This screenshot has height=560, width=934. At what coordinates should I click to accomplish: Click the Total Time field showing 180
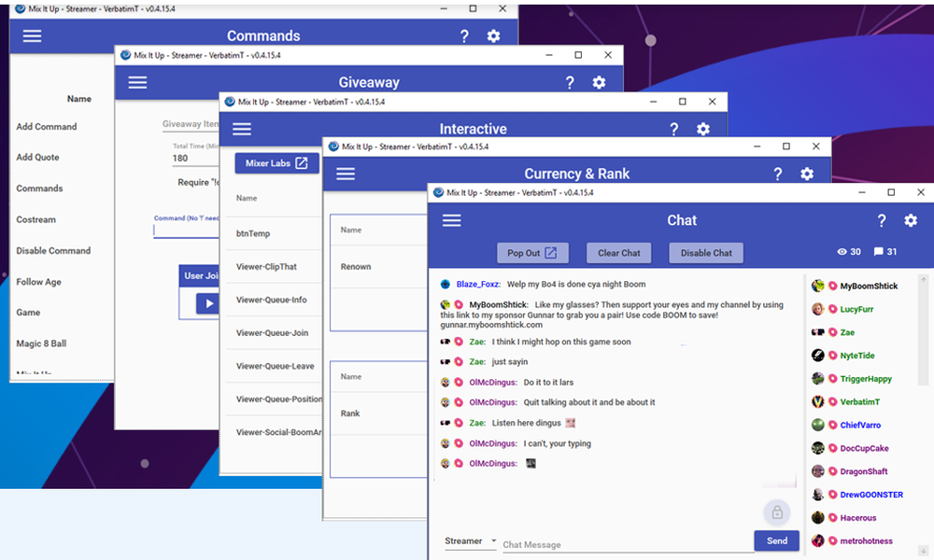pos(195,159)
